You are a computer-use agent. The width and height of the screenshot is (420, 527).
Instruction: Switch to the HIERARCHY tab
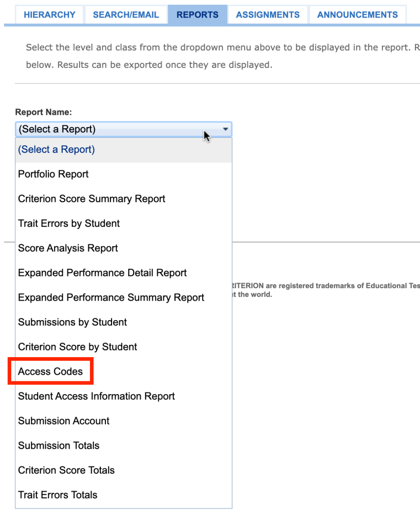click(49, 14)
